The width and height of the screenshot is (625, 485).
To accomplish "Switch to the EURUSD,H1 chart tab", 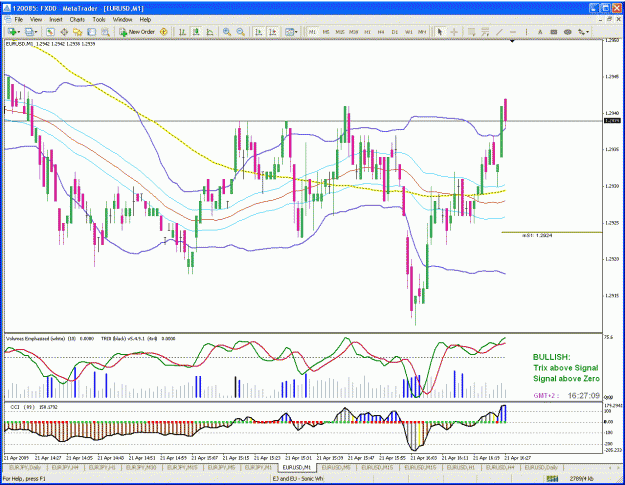I will tap(460, 467).
